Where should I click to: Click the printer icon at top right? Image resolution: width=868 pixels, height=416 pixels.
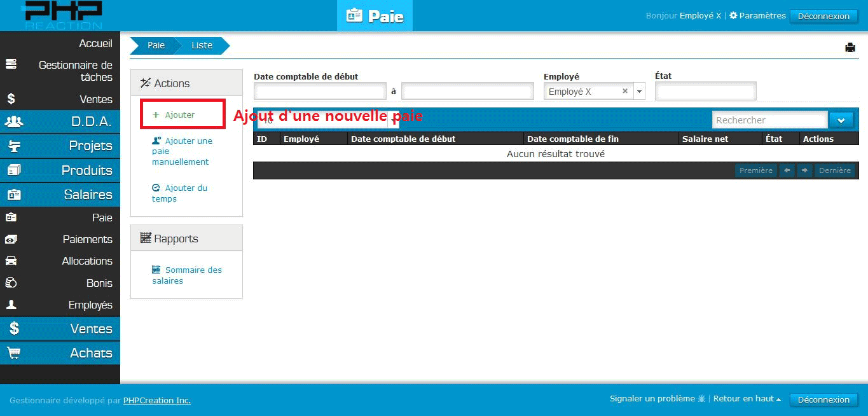click(x=850, y=48)
